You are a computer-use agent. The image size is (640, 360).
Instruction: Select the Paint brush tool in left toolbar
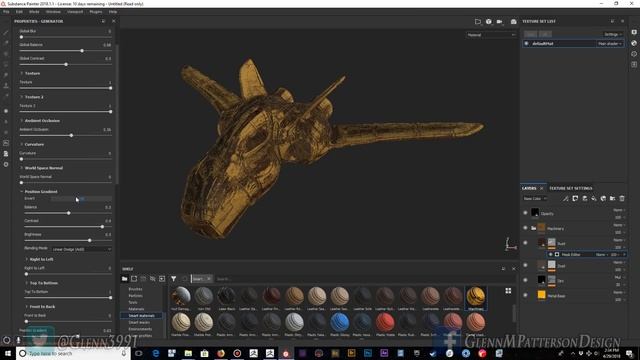pyautogui.click(x=6, y=33)
